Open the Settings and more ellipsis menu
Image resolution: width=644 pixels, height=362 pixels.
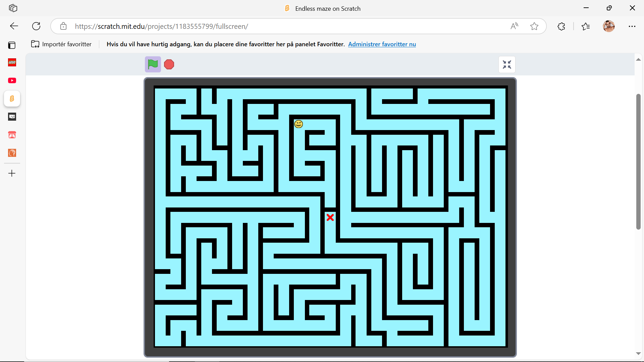tap(633, 26)
